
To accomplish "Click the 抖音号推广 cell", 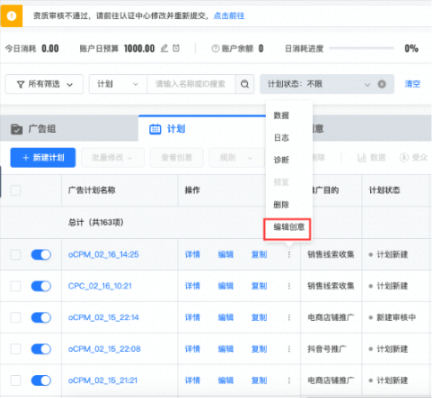I will tap(327, 349).
